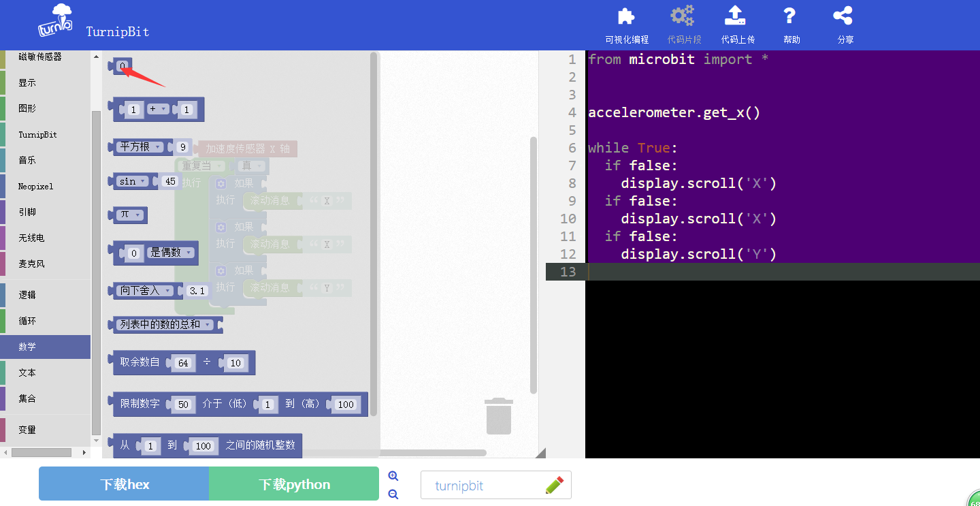The width and height of the screenshot is (980, 506).
Task: Select the 引脚 category
Action: 45,212
